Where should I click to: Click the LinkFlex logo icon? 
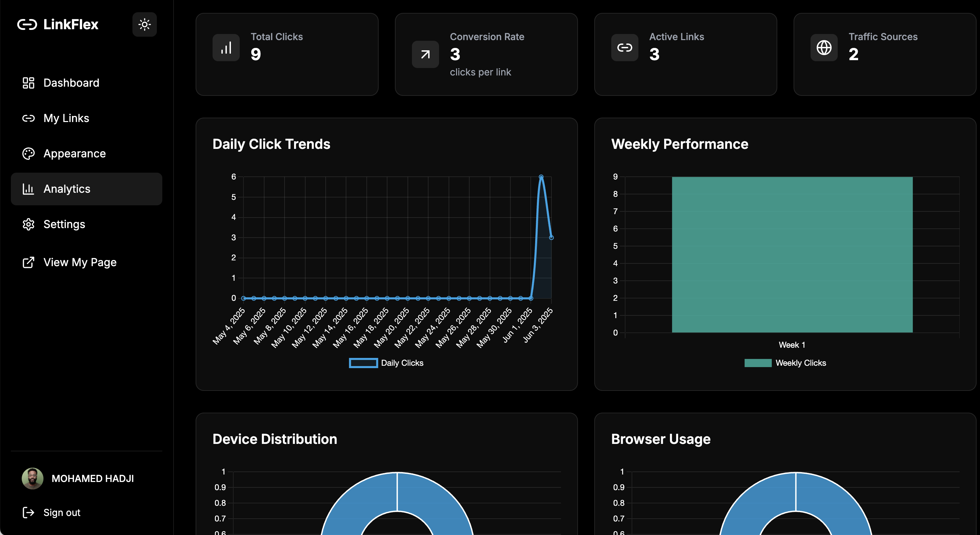click(x=28, y=25)
